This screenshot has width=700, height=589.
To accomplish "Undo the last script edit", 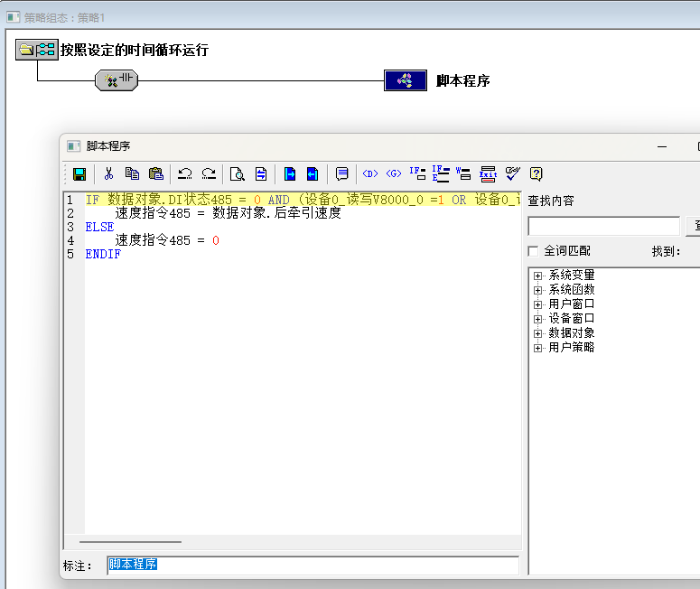I will pyautogui.click(x=185, y=173).
